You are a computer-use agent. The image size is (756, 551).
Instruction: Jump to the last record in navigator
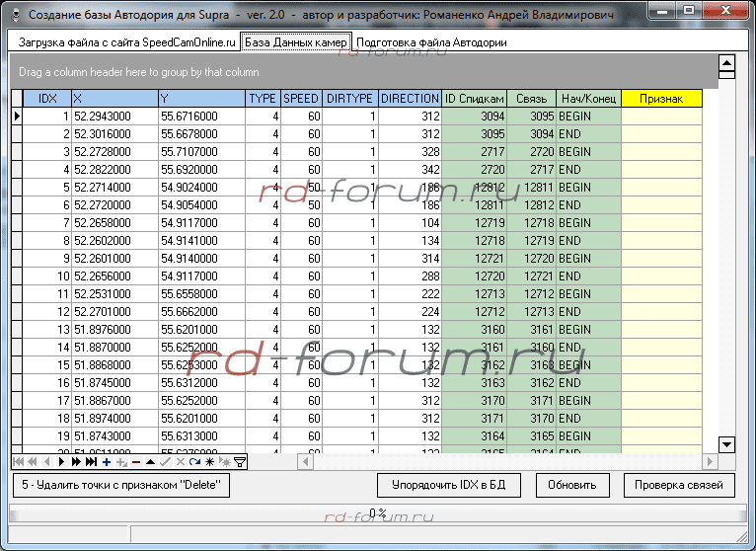[x=91, y=461]
